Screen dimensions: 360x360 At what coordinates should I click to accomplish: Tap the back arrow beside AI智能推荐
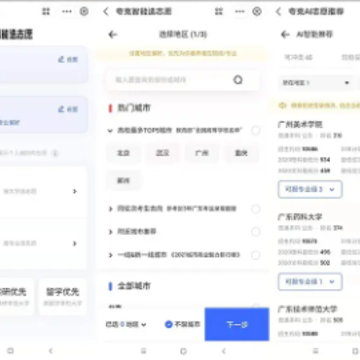pyautogui.click(x=285, y=34)
